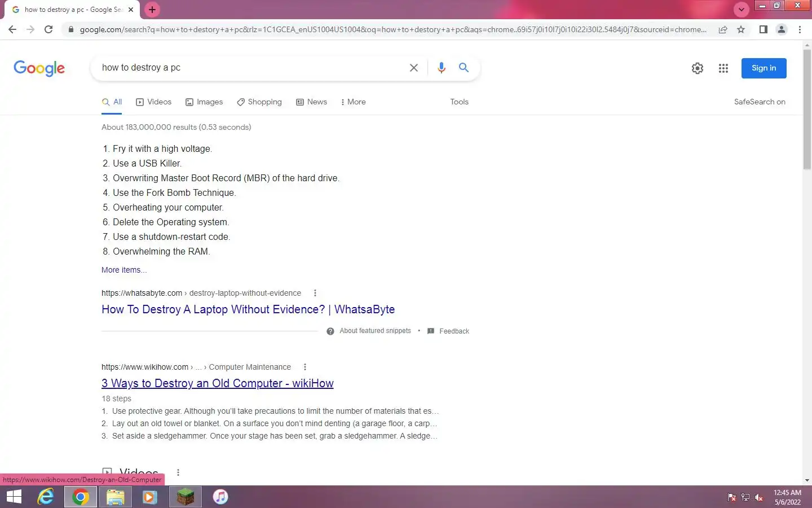Open wikihow.com breadcrumb URL
The width and height of the screenshot is (812, 508).
click(196, 367)
